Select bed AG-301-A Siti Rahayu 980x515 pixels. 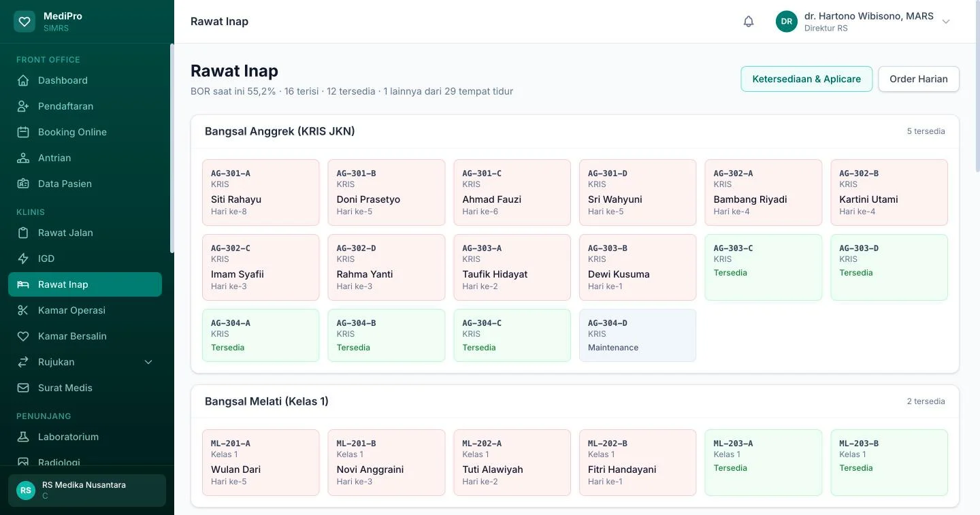[x=261, y=193]
